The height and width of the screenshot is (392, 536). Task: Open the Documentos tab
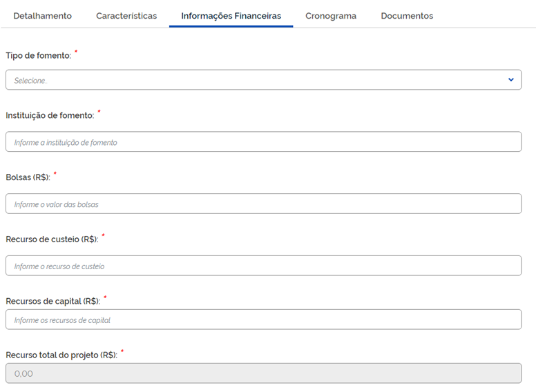(x=407, y=16)
